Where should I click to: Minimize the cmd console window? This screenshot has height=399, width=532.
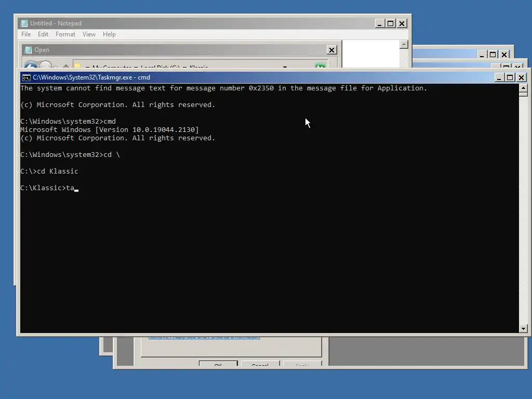tap(499, 78)
